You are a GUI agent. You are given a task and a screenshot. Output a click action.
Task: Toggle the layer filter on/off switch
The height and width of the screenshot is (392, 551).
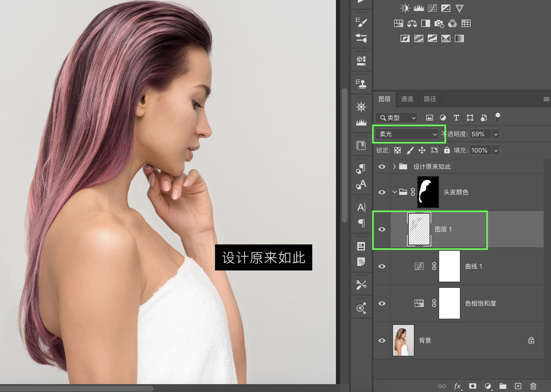point(498,118)
